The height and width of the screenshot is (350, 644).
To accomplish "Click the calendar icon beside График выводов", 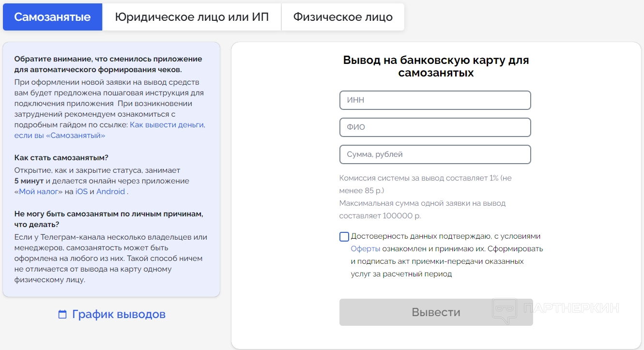I will click(62, 315).
